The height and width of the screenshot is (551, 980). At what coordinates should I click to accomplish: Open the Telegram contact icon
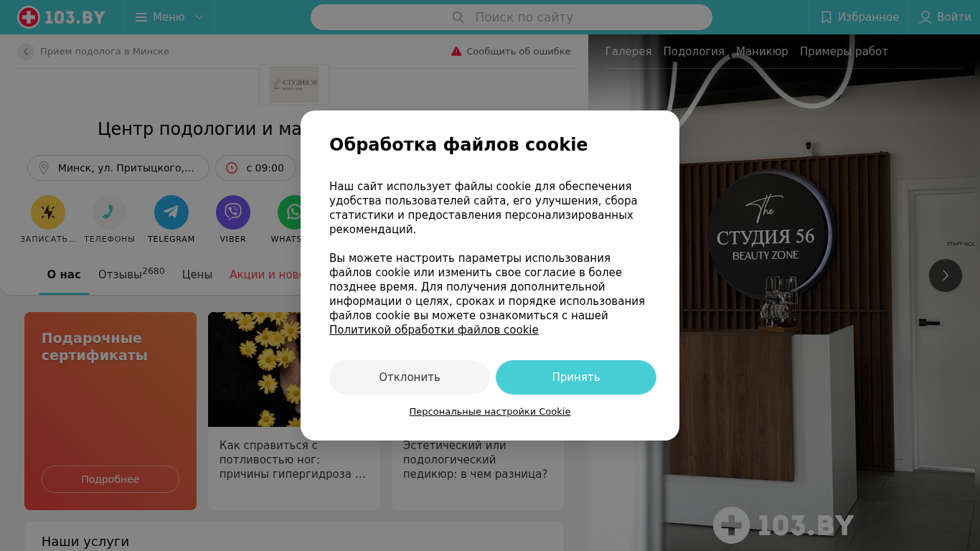click(171, 212)
